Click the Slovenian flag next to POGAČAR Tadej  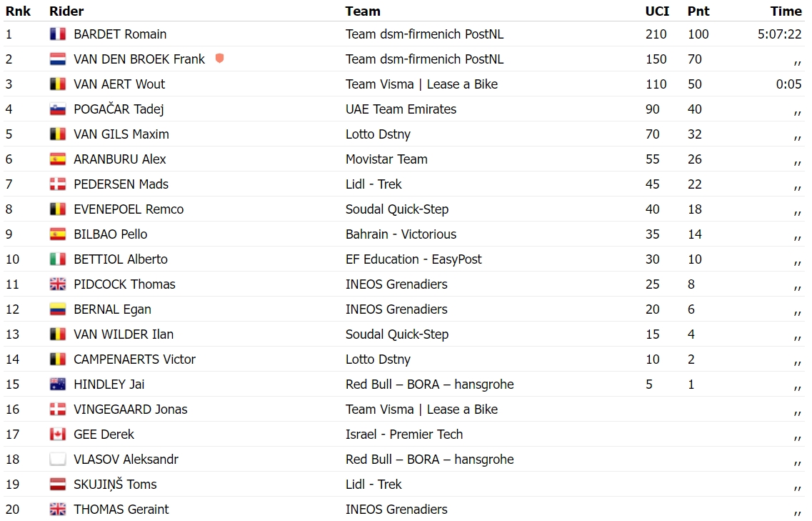pos(57,109)
